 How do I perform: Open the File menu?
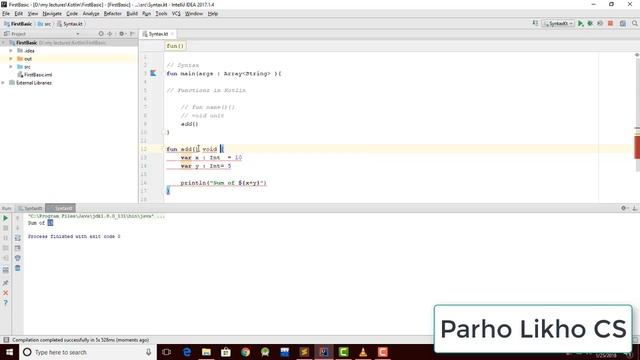tap(6, 13)
